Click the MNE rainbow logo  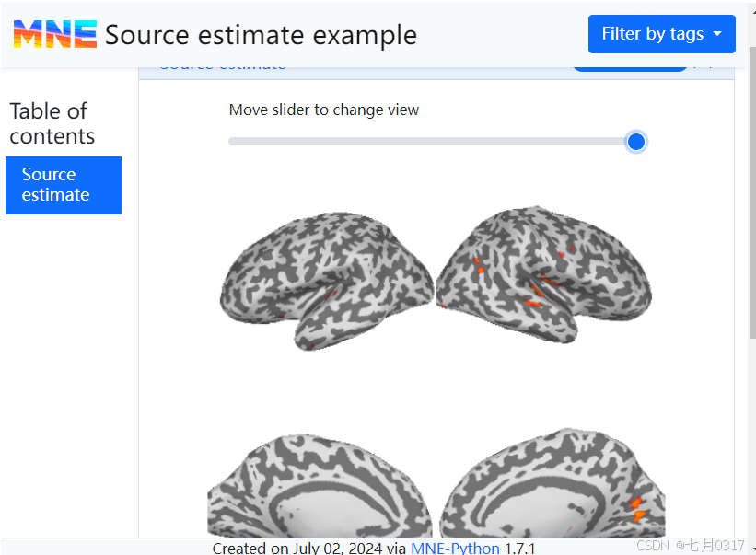click(54, 35)
